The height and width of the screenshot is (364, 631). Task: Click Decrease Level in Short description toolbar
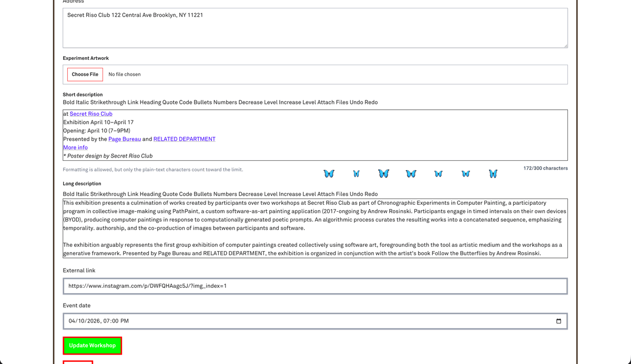258,102
